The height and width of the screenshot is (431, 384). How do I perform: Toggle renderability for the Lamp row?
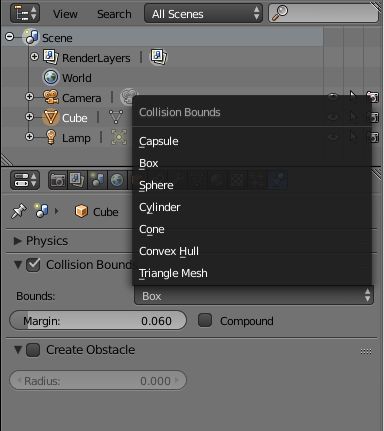point(373,137)
